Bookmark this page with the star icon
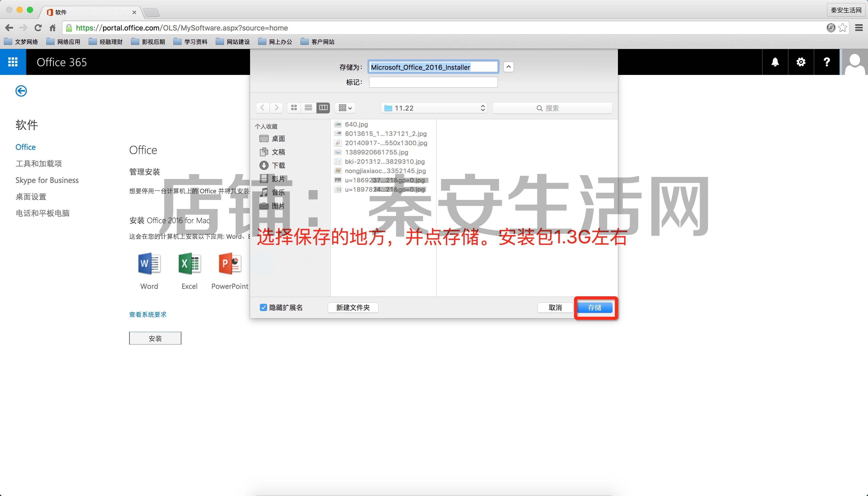 843,28
